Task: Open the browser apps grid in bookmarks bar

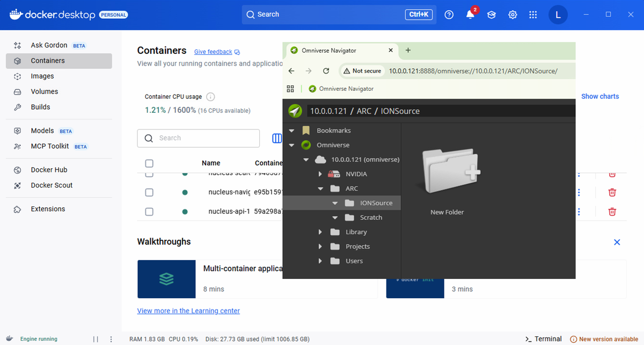Action: pyautogui.click(x=291, y=89)
